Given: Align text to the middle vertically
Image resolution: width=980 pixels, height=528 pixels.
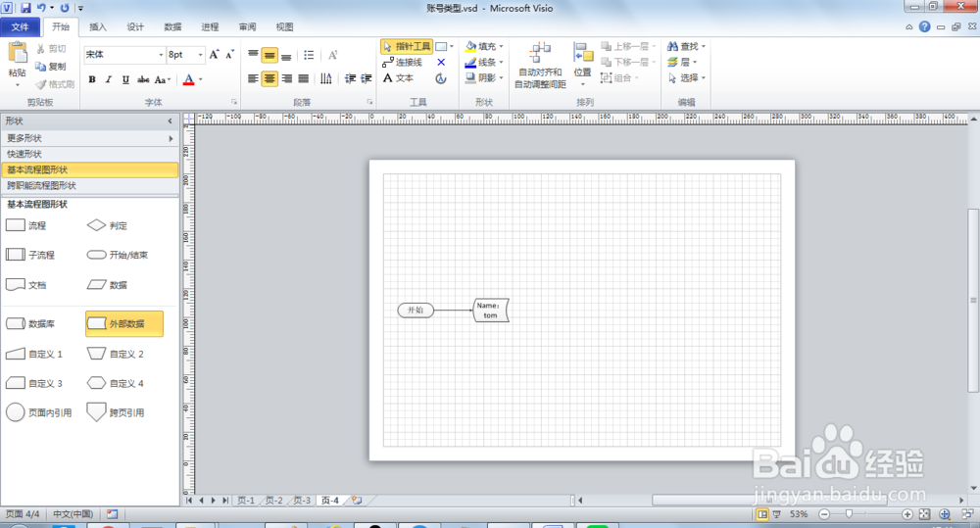Looking at the screenshot, I should pos(269,55).
